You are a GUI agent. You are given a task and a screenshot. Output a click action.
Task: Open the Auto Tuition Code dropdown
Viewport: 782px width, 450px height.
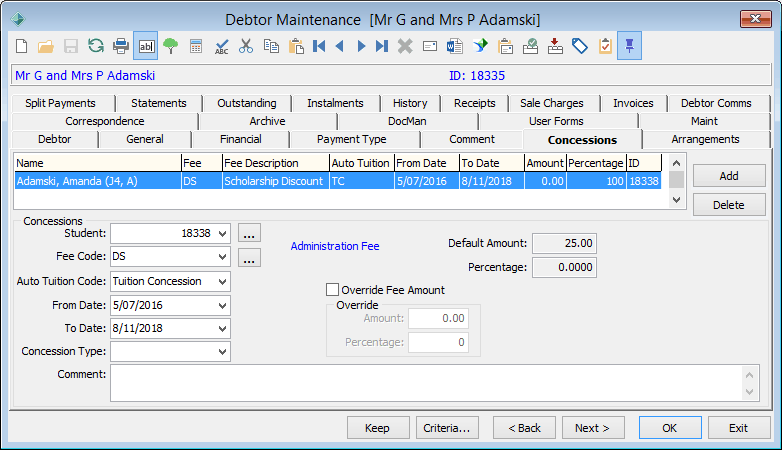tap(222, 281)
